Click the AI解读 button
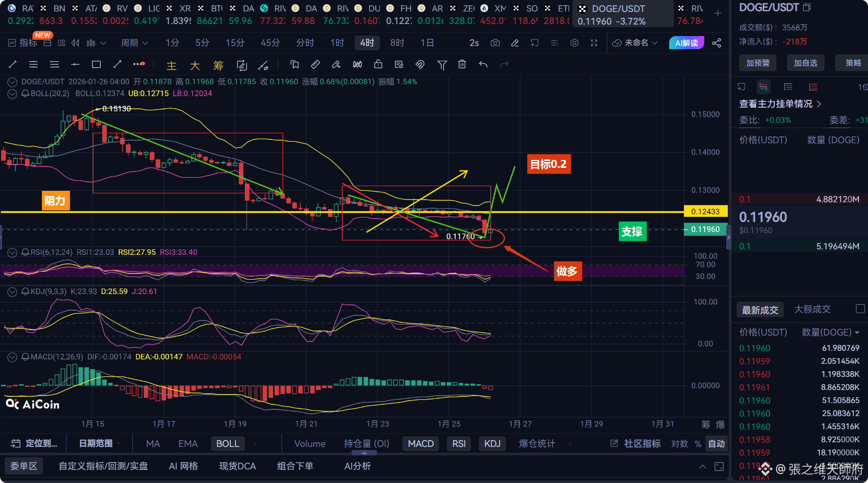Screen dimensions: 868x483 [686, 43]
